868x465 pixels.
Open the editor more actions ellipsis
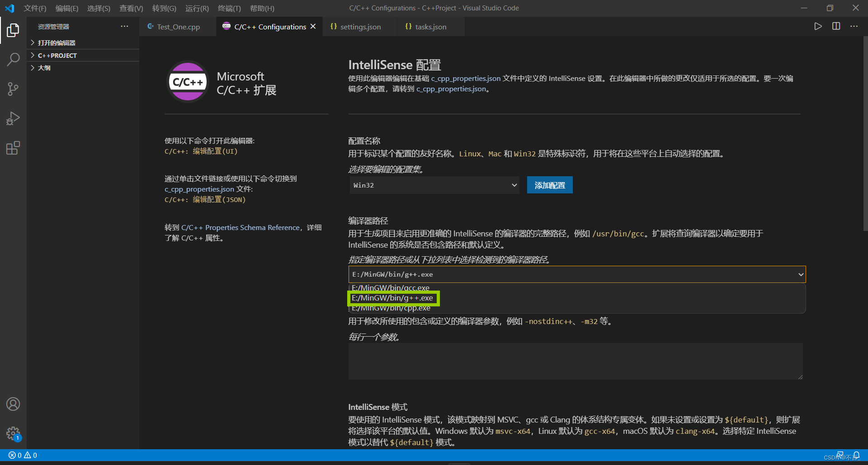pyautogui.click(x=854, y=26)
